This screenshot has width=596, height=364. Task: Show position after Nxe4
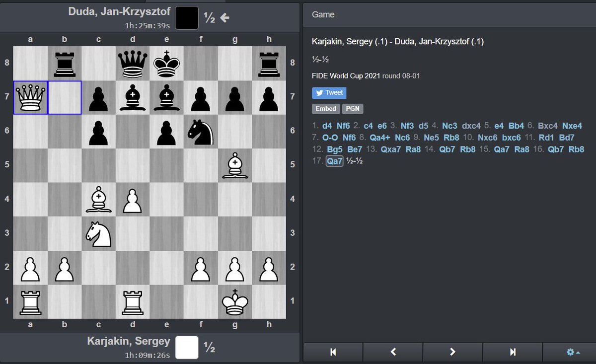[x=572, y=126]
